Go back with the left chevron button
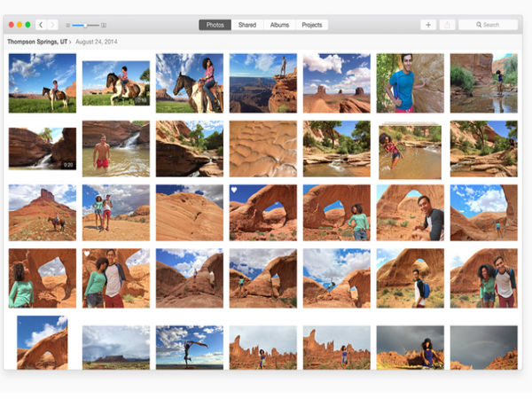Viewport: 532px width, 399px height. point(41,25)
